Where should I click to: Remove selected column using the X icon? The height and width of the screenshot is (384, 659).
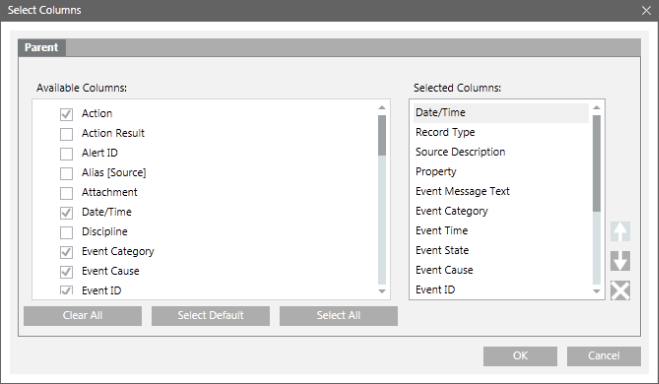coord(620,290)
